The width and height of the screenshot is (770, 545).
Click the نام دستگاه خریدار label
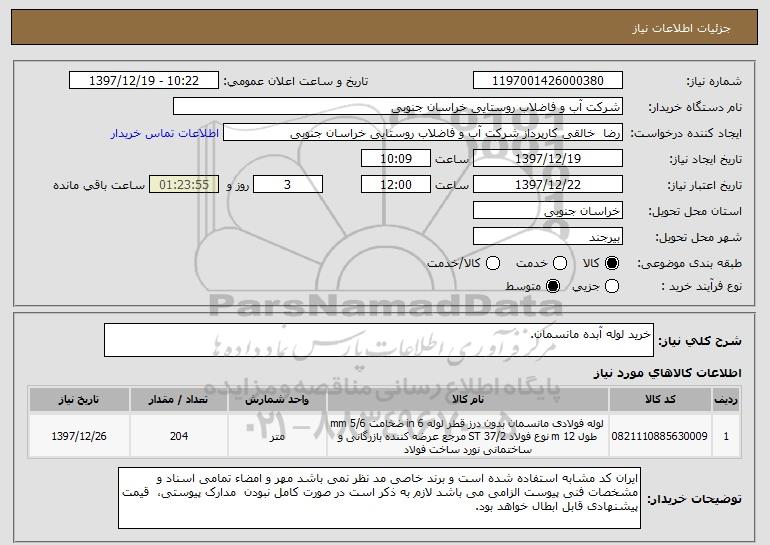point(695,107)
